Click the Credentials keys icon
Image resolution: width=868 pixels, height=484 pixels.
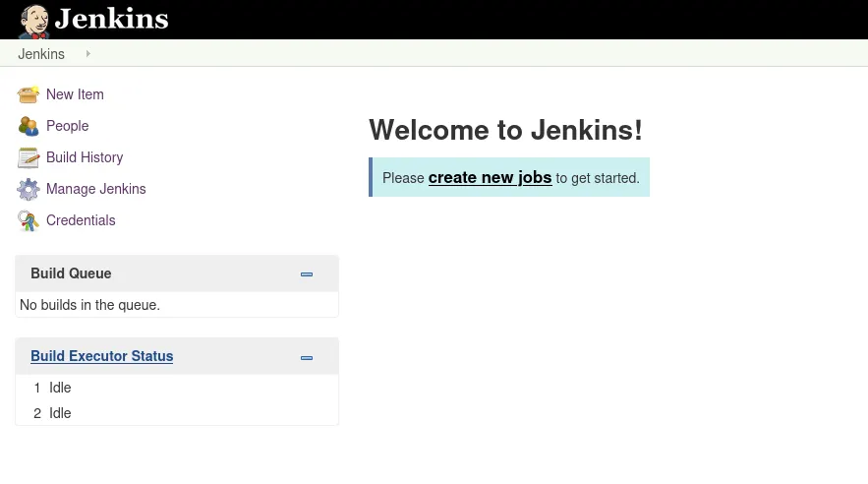click(29, 221)
